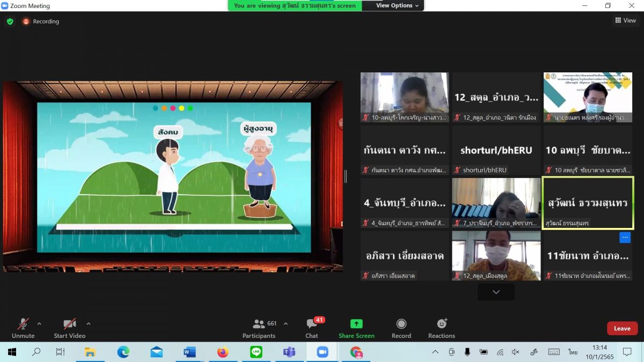Open the Reactions menu icon

coord(442,324)
